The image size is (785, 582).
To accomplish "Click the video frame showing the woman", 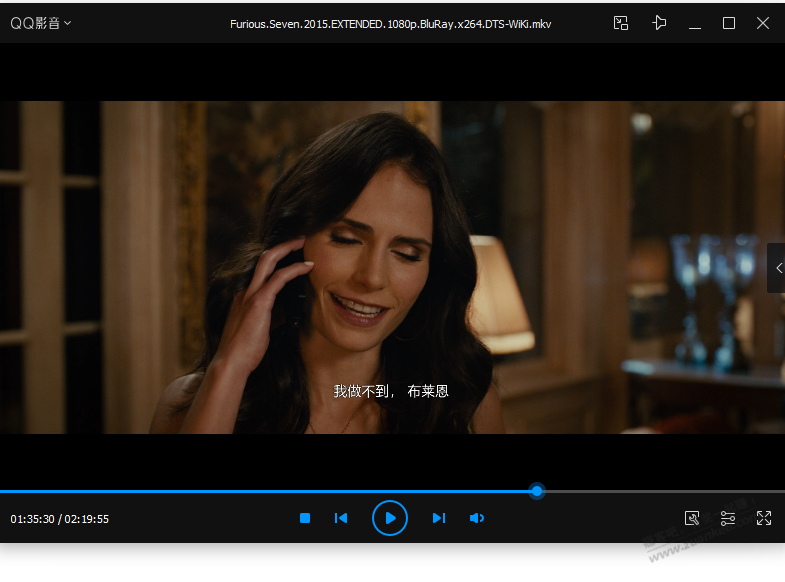I will coord(392,267).
